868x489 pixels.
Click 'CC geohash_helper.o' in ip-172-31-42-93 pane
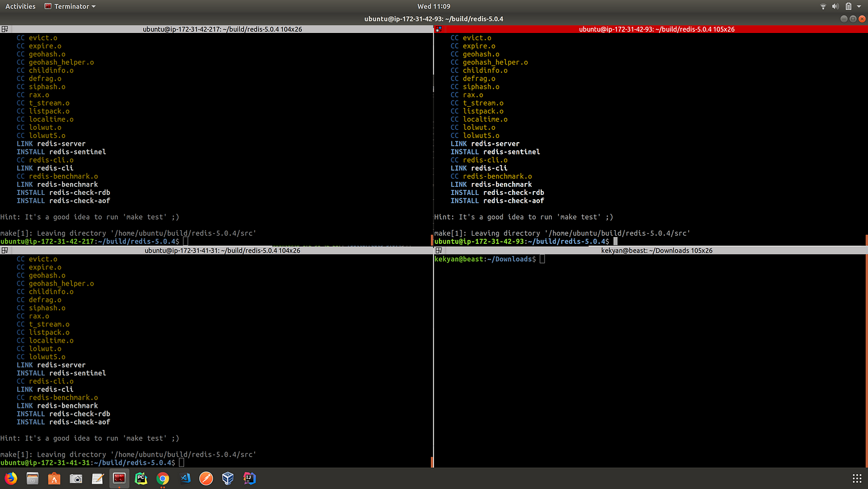pos(489,62)
